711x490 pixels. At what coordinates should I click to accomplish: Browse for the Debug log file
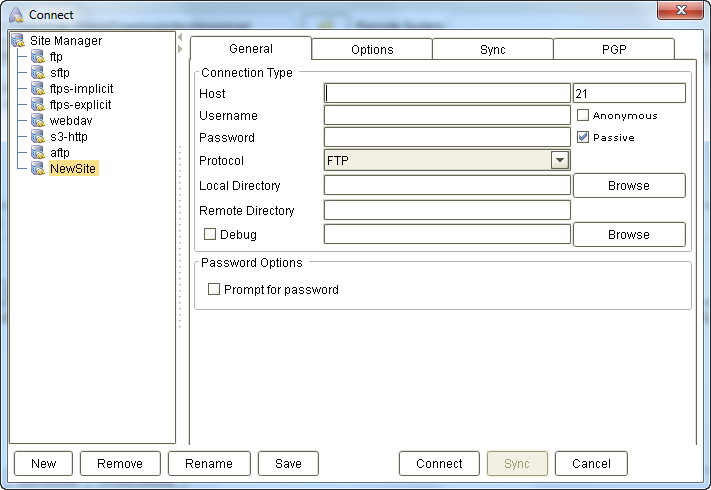[x=629, y=234]
